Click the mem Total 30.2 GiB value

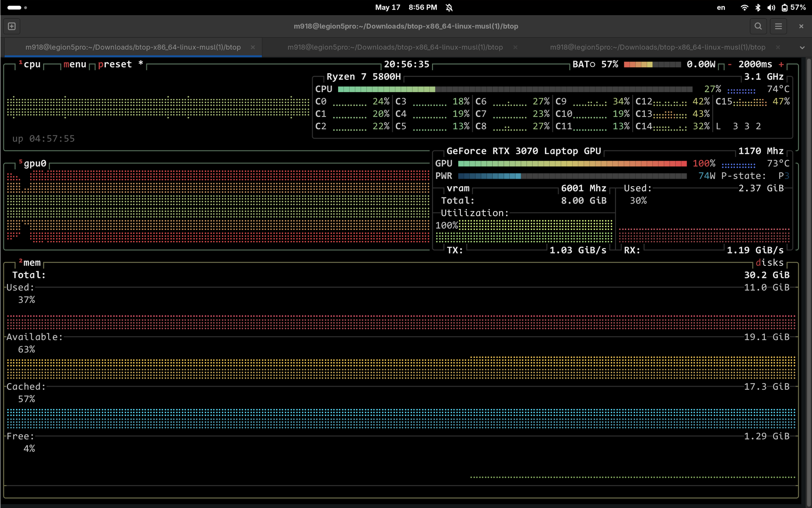[x=767, y=275]
